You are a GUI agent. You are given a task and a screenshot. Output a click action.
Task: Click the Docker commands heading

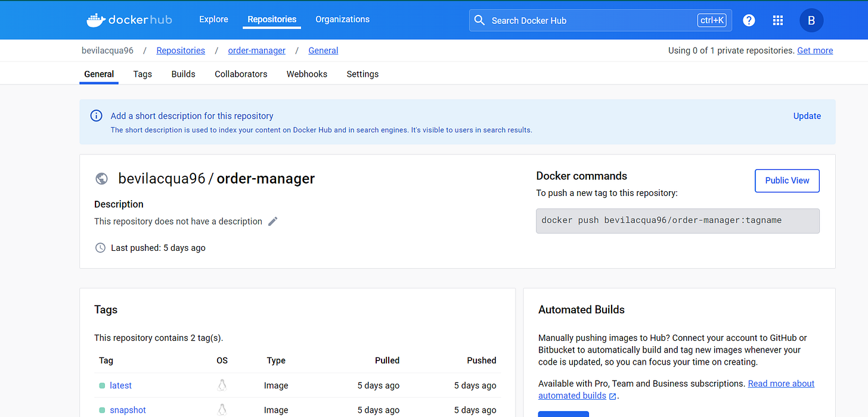tap(582, 176)
